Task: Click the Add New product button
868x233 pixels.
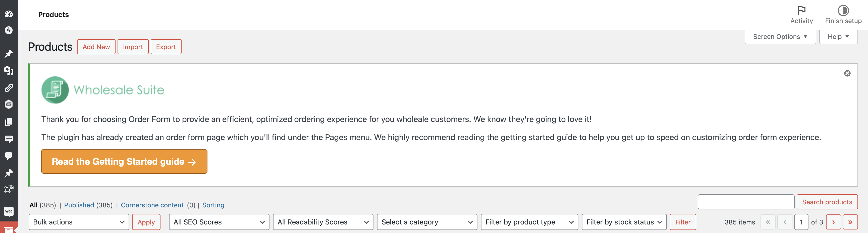Action: point(96,47)
